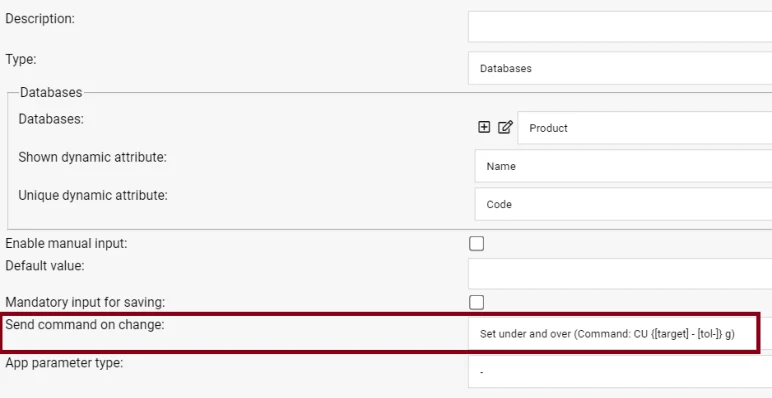The height and width of the screenshot is (398, 772).
Task: Click the 'Shown dynamic attribute:' label
Action: pos(93,157)
